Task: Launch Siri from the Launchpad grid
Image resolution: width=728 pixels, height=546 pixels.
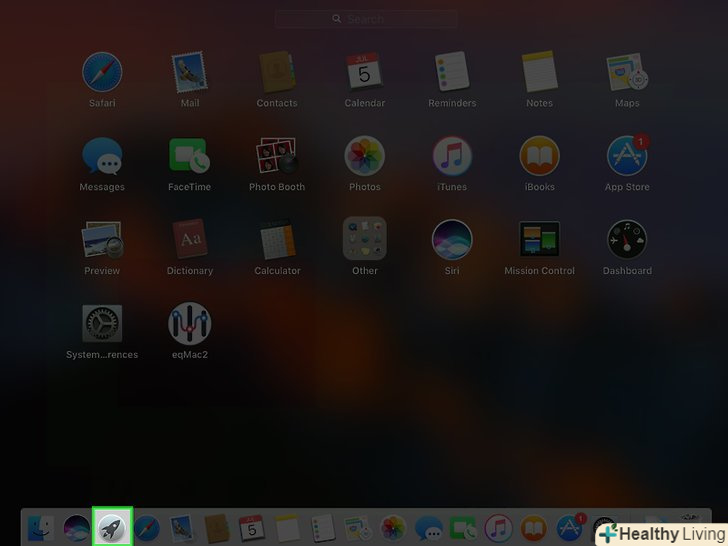Action: click(452, 240)
